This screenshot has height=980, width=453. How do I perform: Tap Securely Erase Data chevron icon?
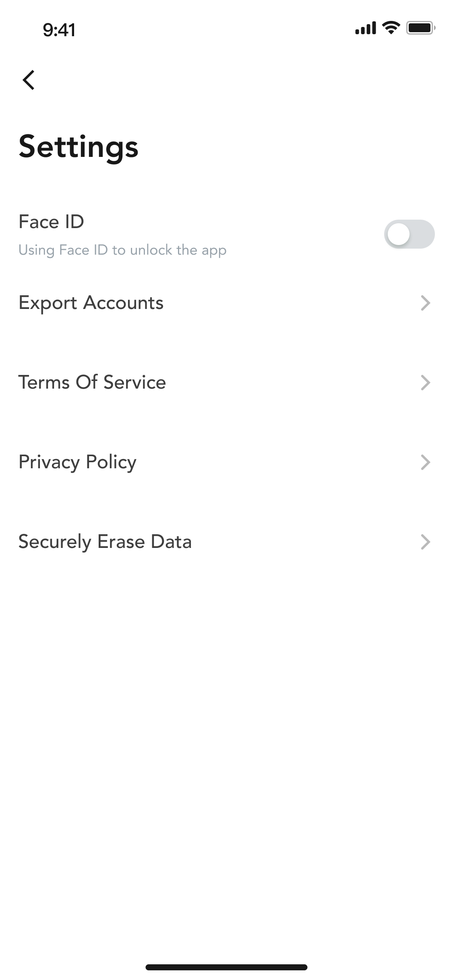click(x=425, y=542)
